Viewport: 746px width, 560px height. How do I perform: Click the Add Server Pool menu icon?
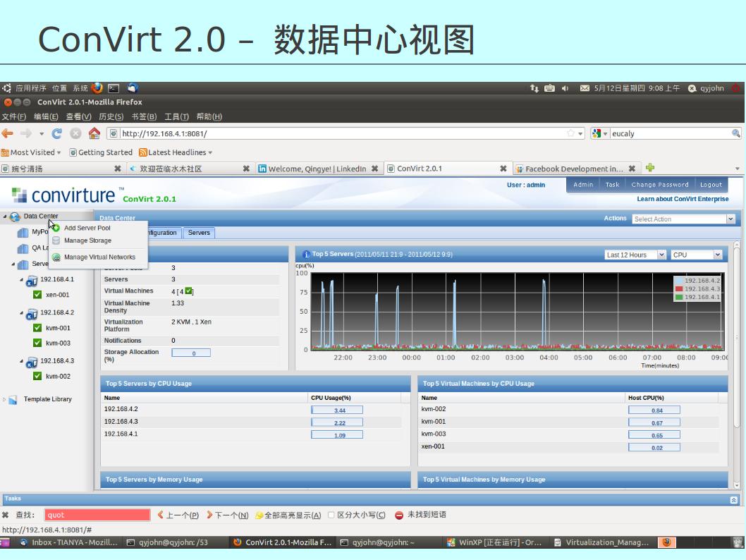tap(56, 228)
